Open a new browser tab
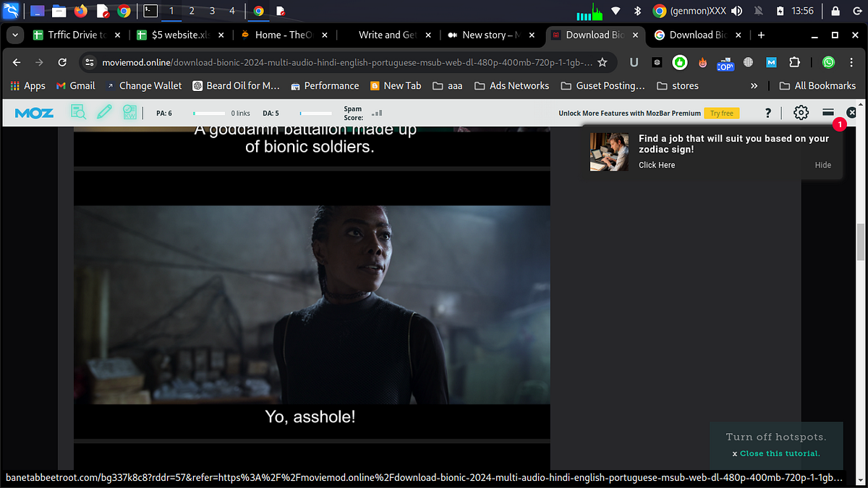 [762, 35]
